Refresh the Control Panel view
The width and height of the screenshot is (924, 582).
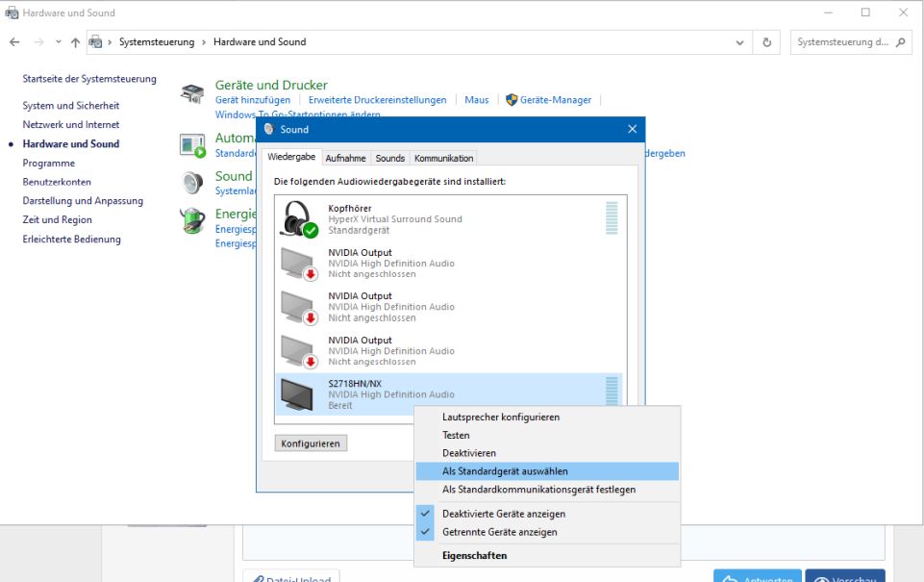(766, 42)
